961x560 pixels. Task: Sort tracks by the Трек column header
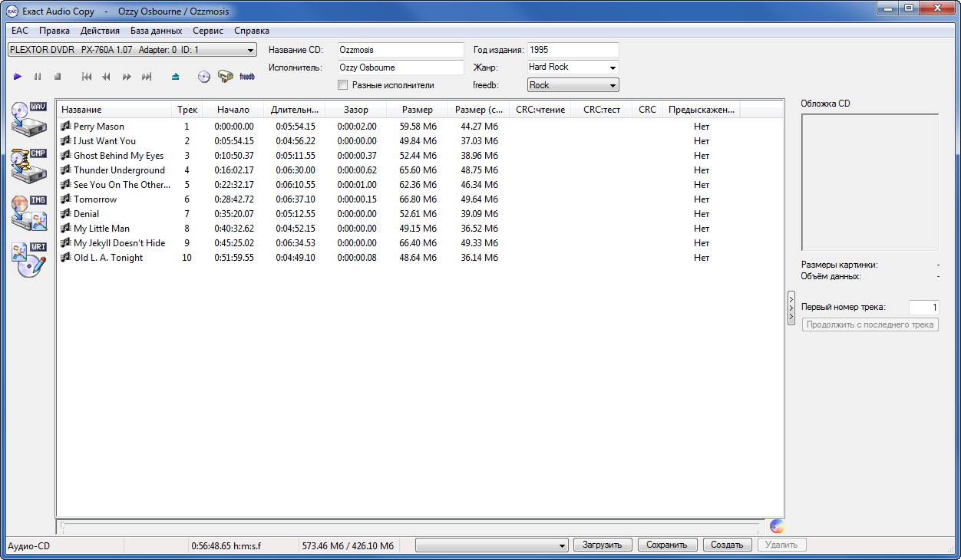(187, 110)
